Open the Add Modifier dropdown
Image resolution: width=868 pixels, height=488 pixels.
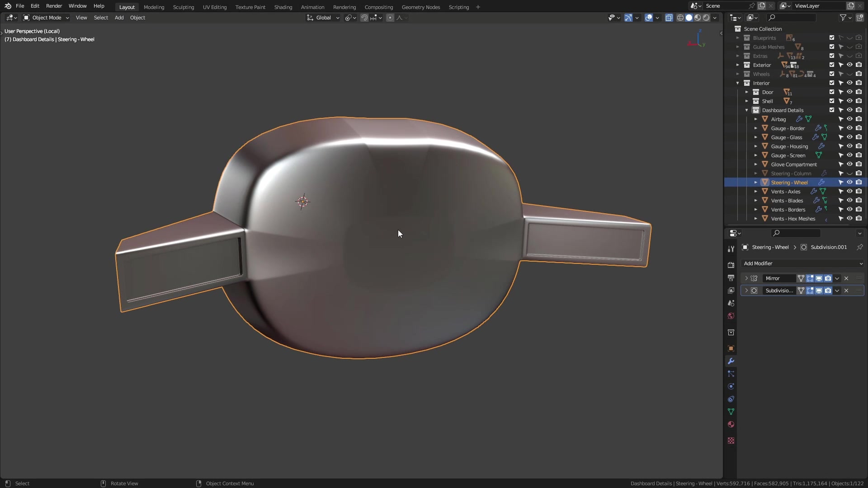coord(802,263)
